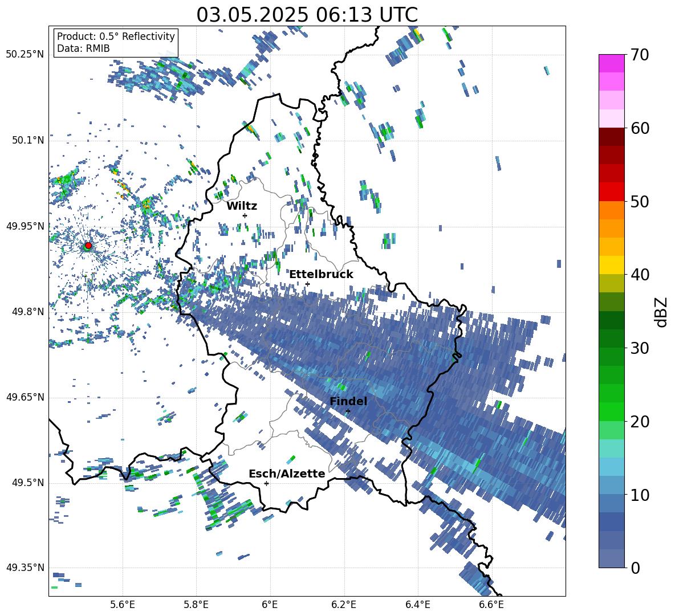
Task: Click the colorbar tick label 20
Action: click(640, 421)
